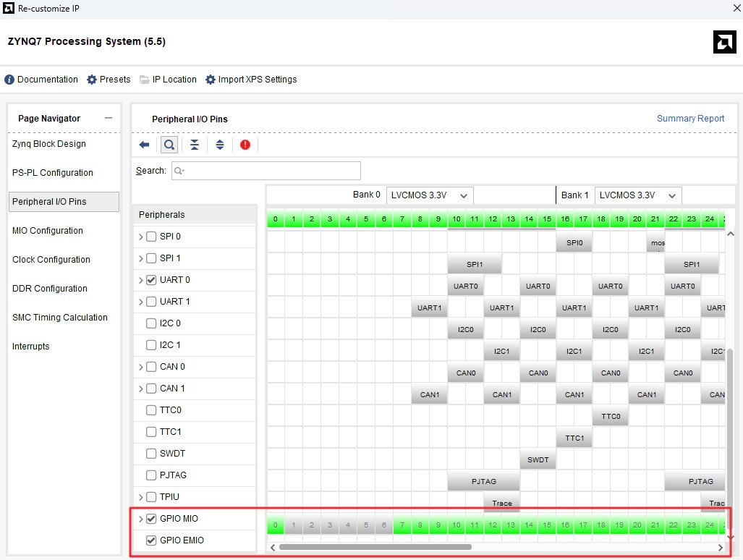Screen dimensions: 743x560
Task: Uncheck the GPIO EMIO checkbox
Action: [x=151, y=540]
